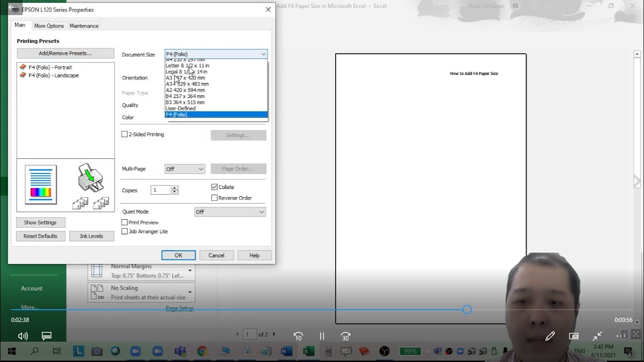Screen dimensions: 644x362
Task: Pause the video playback
Action: (x=322, y=336)
